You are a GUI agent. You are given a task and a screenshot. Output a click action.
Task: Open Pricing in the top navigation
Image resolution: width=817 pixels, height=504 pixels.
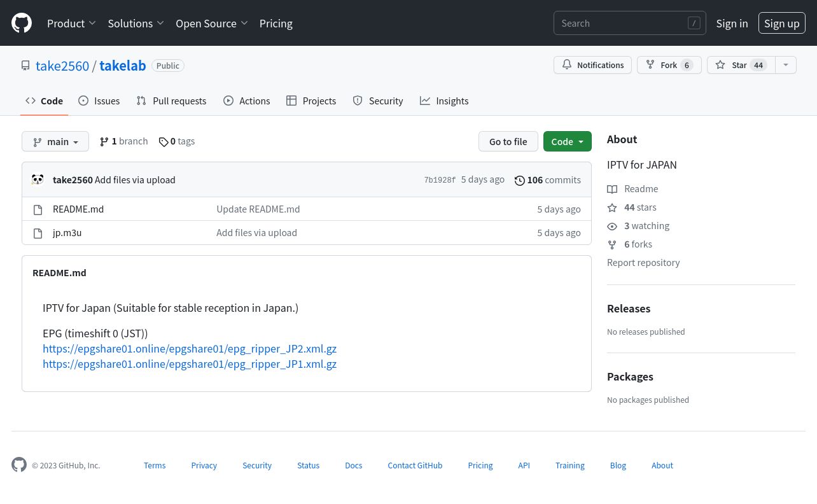(x=276, y=24)
